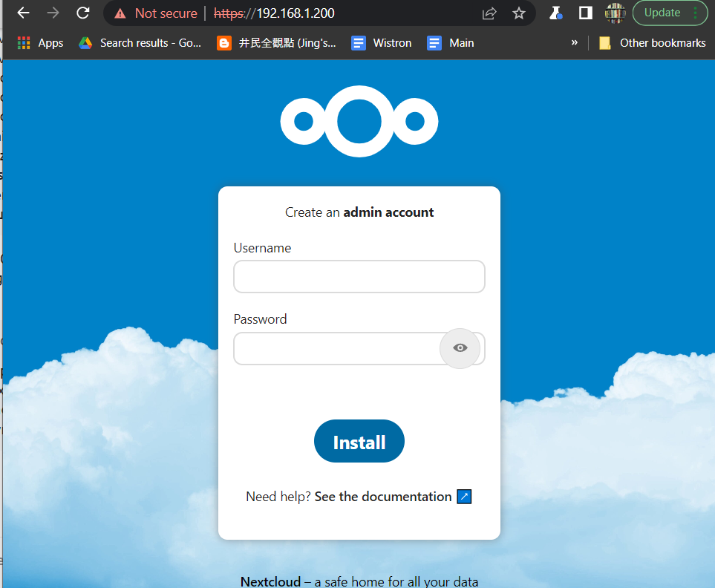
Task: Open the Jing's Blogger bookmark
Action: [276, 43]
